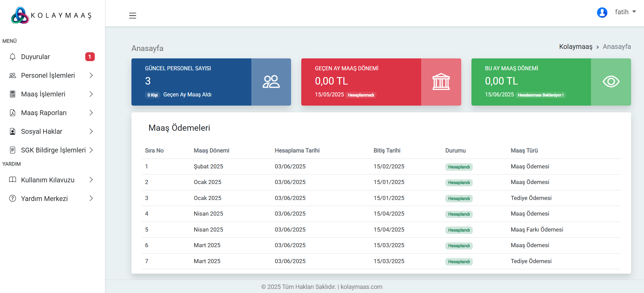
Task: Click the Kolaymaaş breadcrumb link
Action: click(x=575, y=47)
